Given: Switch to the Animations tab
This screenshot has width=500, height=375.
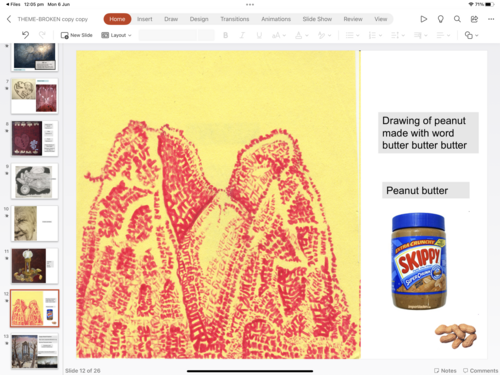Looking at the screenshot, I should (x=276, y=19).
